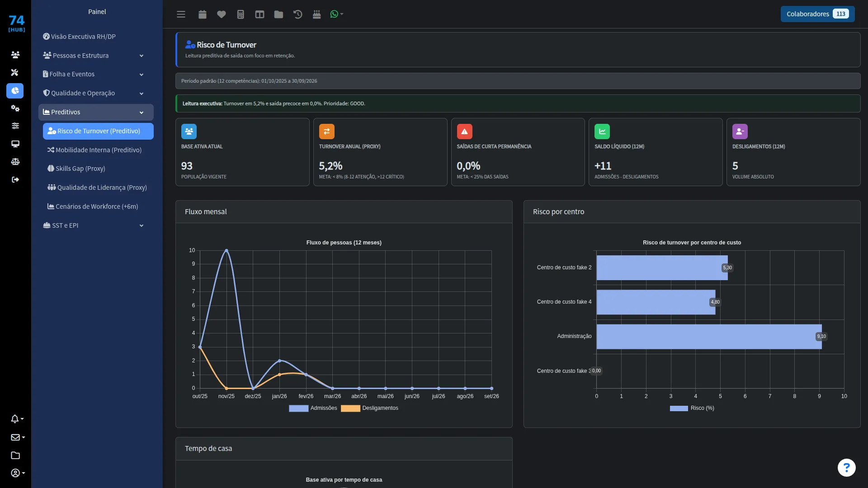Click the monitor icon in the left rail

(x=15, y=144)
